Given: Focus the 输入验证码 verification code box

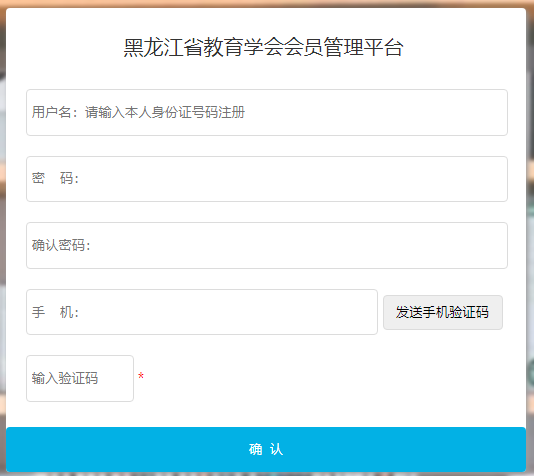Looking at the screenshot, I should pyautogui.click(x=80, y=378).
